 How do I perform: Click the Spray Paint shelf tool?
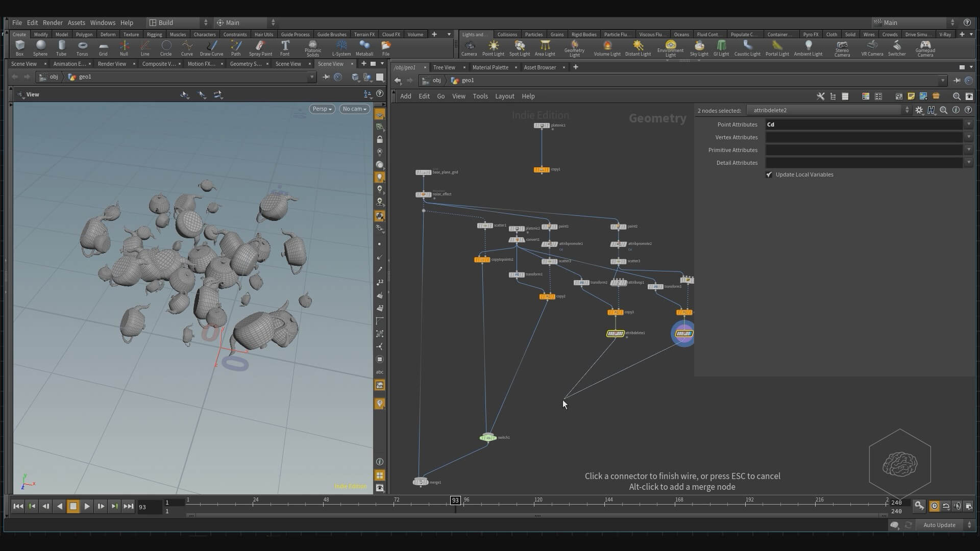pos(260,48)
